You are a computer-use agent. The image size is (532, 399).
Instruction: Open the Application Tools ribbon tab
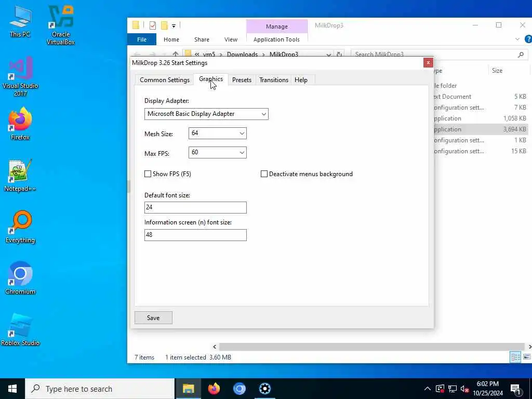[276, 39]
